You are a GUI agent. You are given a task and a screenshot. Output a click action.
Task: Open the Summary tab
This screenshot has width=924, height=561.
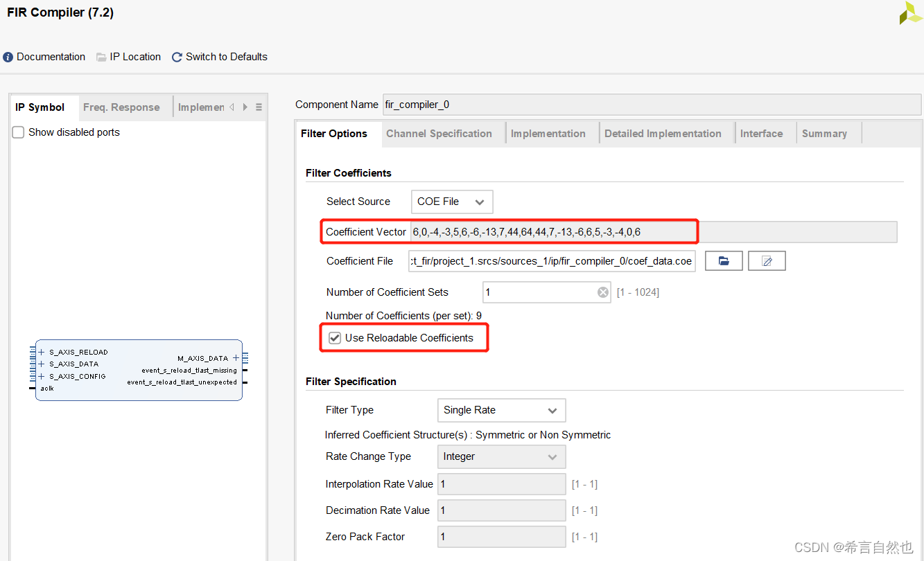[x=824, y=134]
